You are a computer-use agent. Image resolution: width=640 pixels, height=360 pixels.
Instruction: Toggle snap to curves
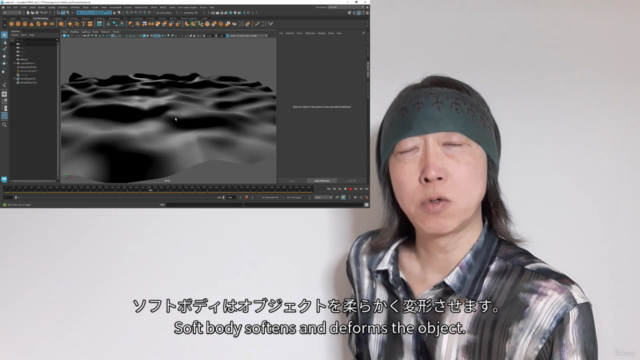(132, 13)
